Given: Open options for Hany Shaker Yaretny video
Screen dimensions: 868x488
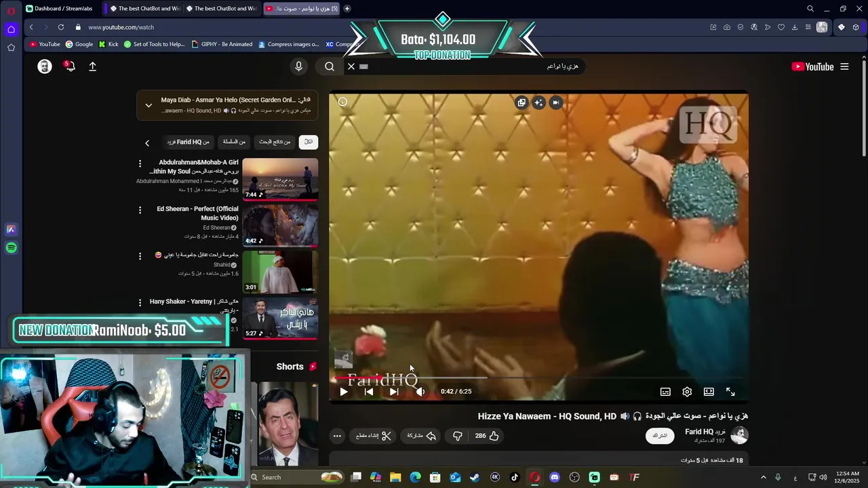Looking at the screenshot, I should point(140,302).
